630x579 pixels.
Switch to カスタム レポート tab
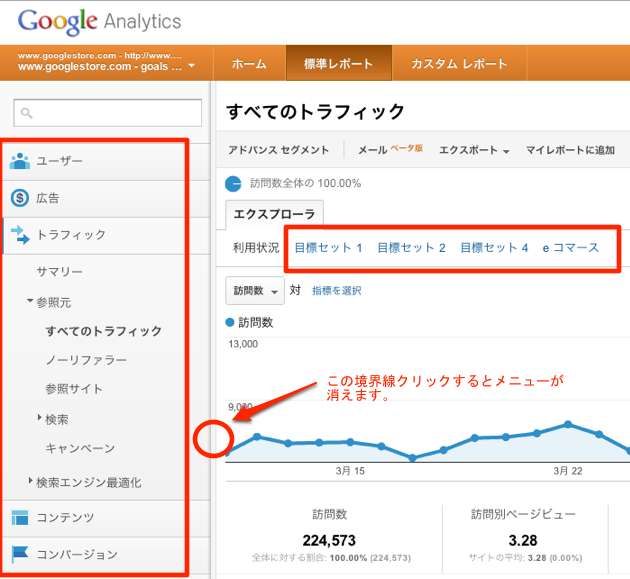[x=459, y=63]
